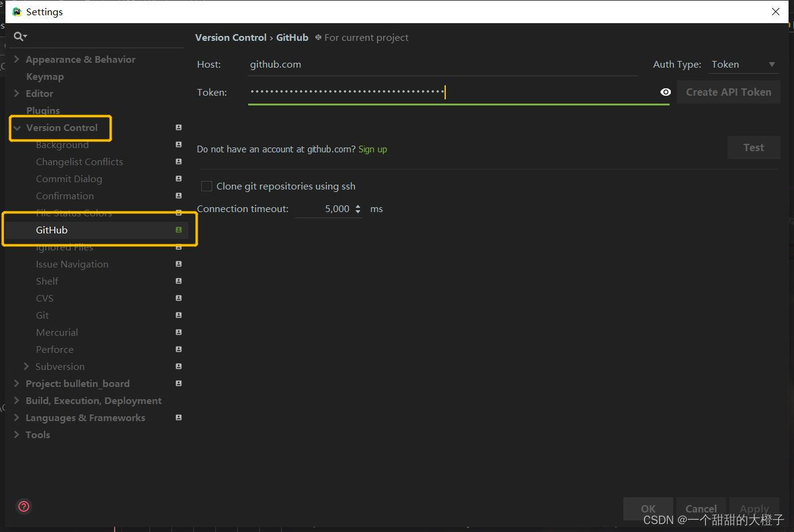Click the project icon next to Changelist Conflicts
The image size is (794, 532).
[179, 161]
